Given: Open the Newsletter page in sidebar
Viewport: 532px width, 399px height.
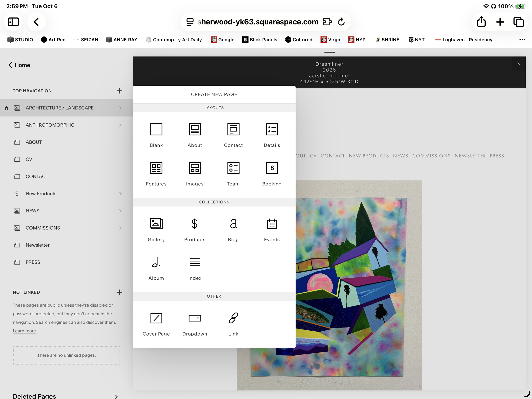Looking at the screenshot, I should coord(66,245).
